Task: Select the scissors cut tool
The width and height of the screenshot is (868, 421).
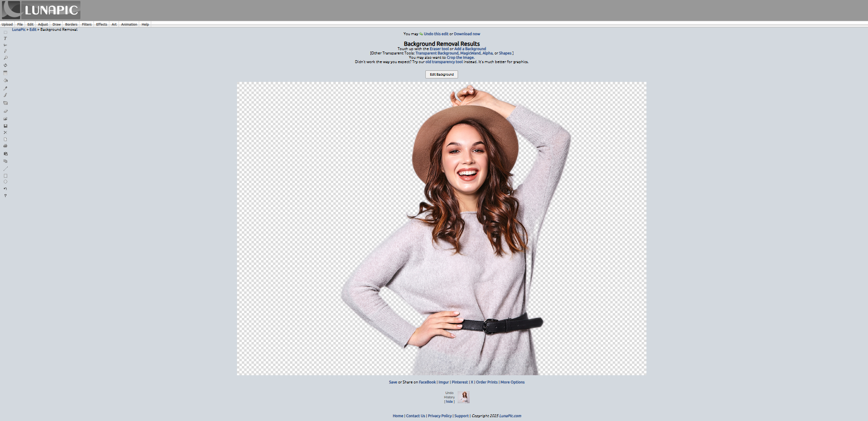Action: tap(5, 45)
